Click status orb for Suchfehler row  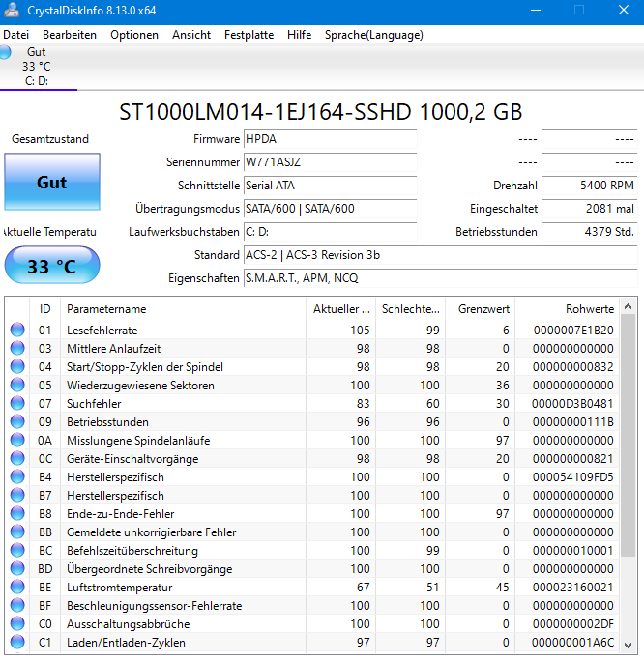click(17, 403)
